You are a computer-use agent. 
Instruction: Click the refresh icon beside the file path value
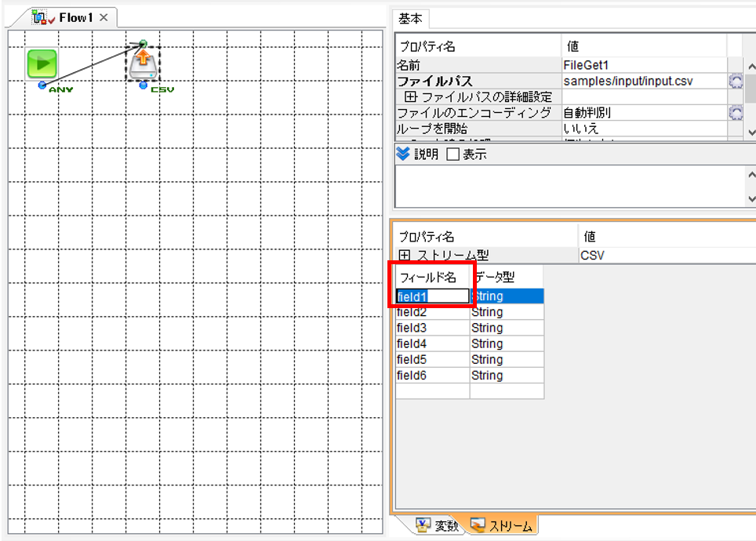tap(736, 81)
